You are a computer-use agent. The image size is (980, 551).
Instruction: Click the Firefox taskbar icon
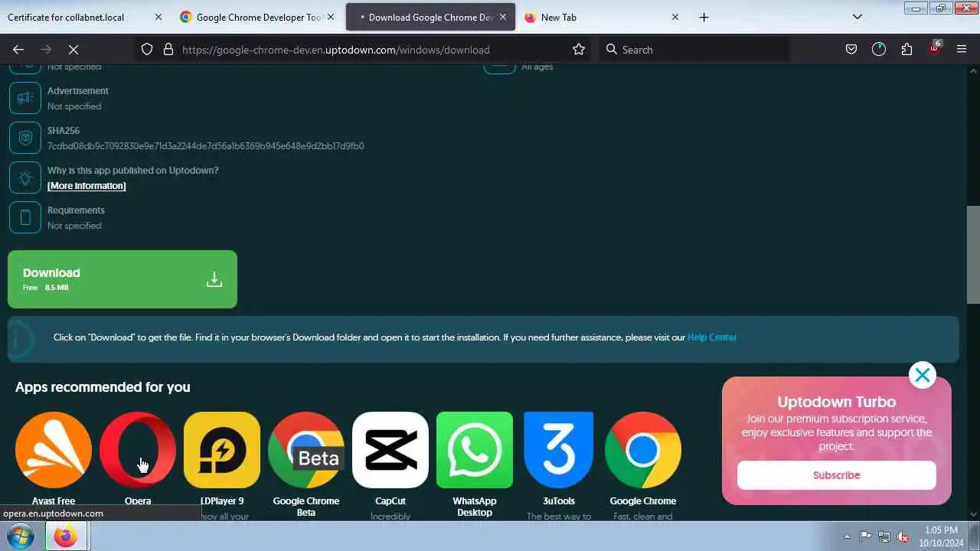pyautogui.click(x=65, y=536)
